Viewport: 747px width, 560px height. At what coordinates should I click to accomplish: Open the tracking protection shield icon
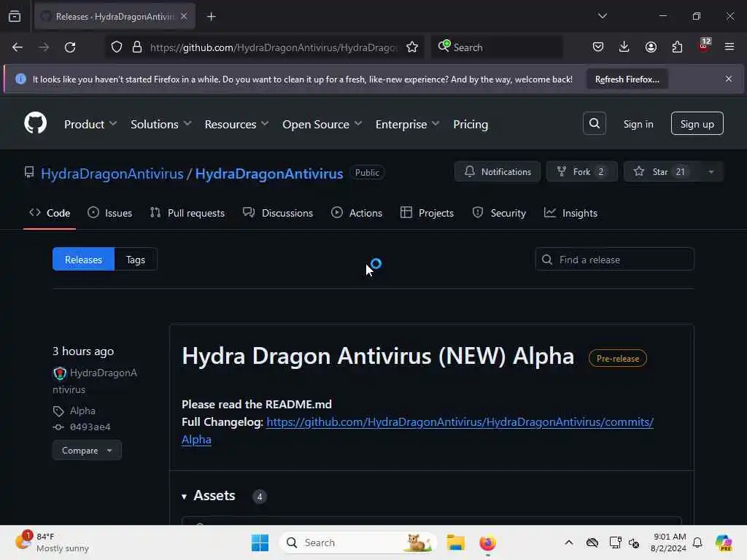point(117,47)
